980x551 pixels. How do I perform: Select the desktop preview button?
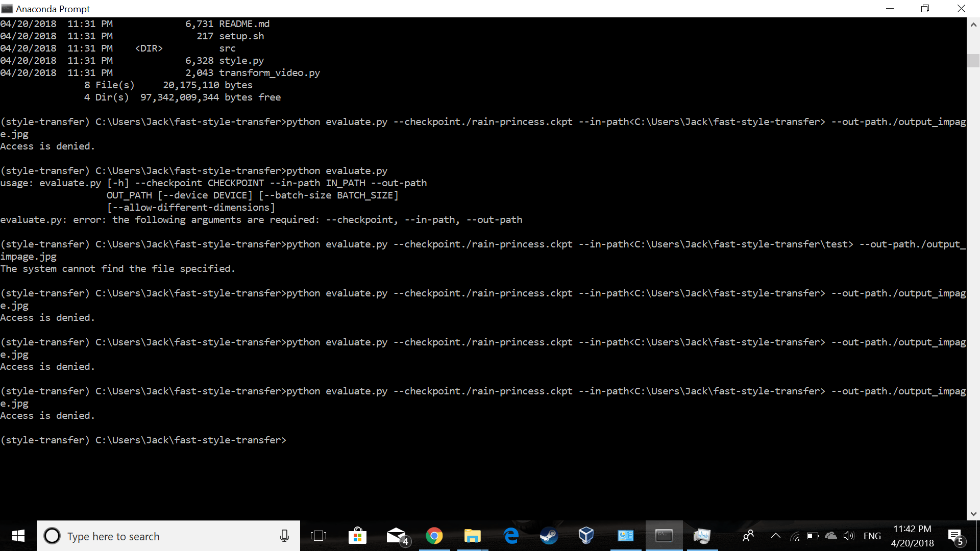coord(977,536)
